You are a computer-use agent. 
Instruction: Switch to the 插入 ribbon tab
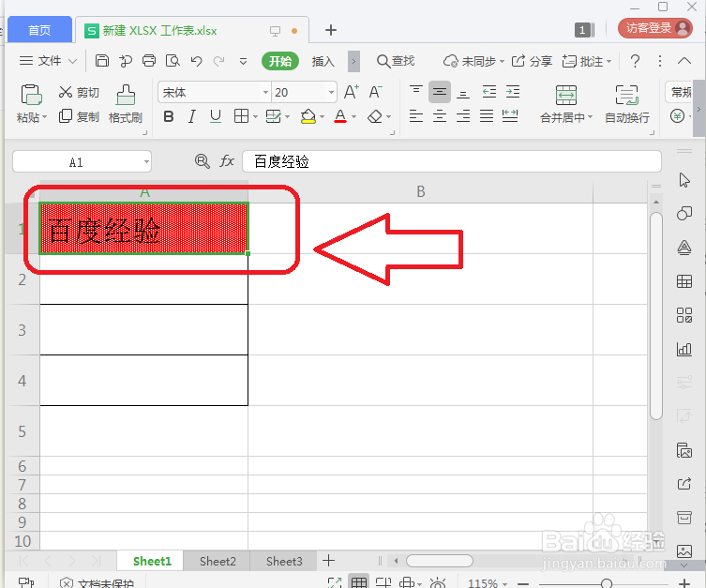(323, 61)
